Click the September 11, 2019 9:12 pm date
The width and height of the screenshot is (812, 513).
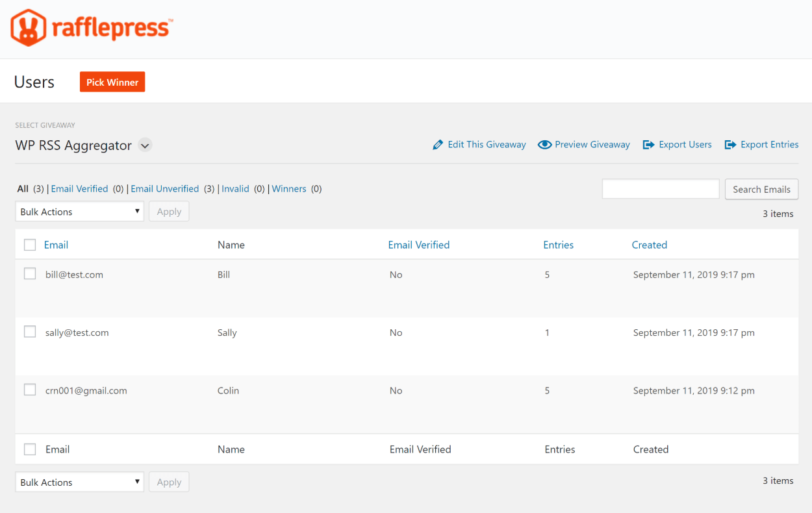pos(694,391)
